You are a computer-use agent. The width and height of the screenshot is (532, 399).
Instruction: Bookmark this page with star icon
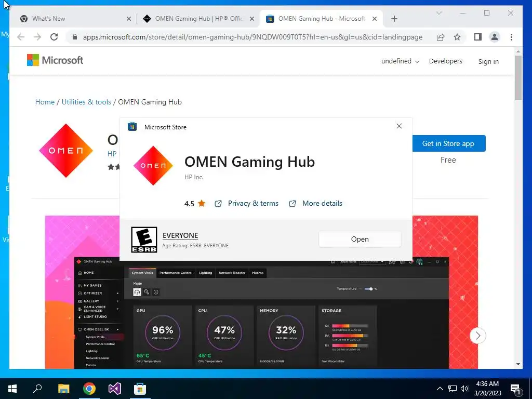tap(457, 37)
